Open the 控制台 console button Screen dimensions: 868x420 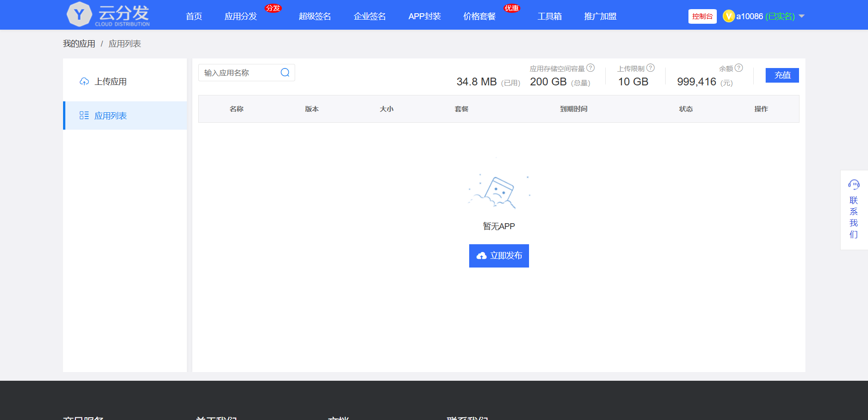(702, 16)
